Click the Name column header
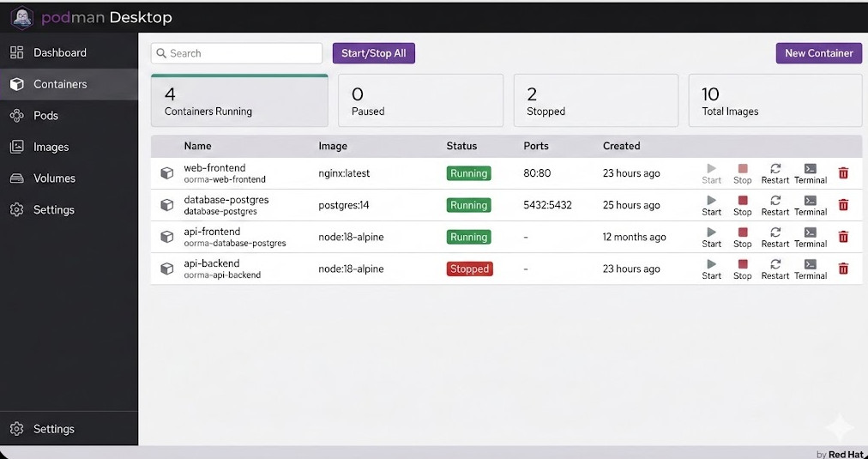868x459 pixels. point(197,146)
